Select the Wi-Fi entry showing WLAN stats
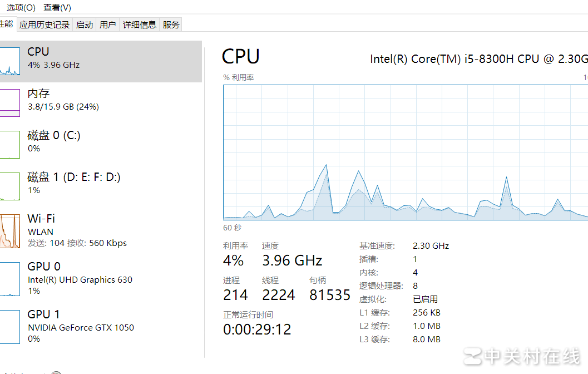 click(x=83, y=230)
